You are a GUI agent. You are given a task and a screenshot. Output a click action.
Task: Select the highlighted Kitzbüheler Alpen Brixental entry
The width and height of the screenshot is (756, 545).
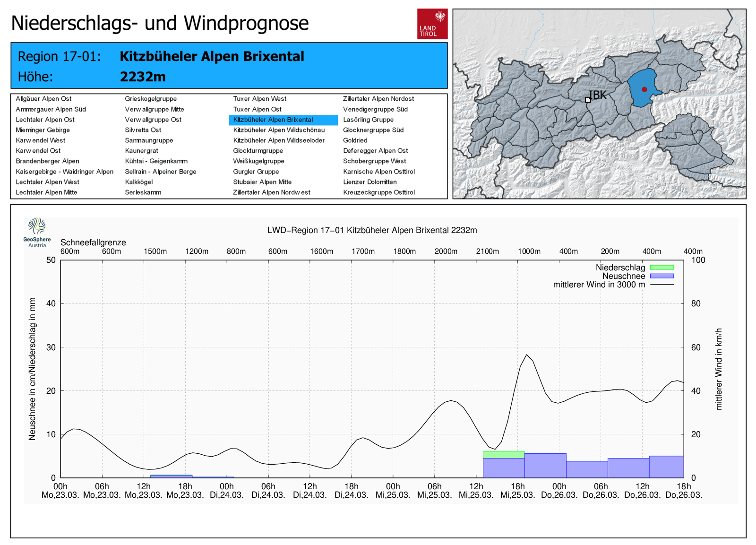pyautogui.click(x=273, y=120)
